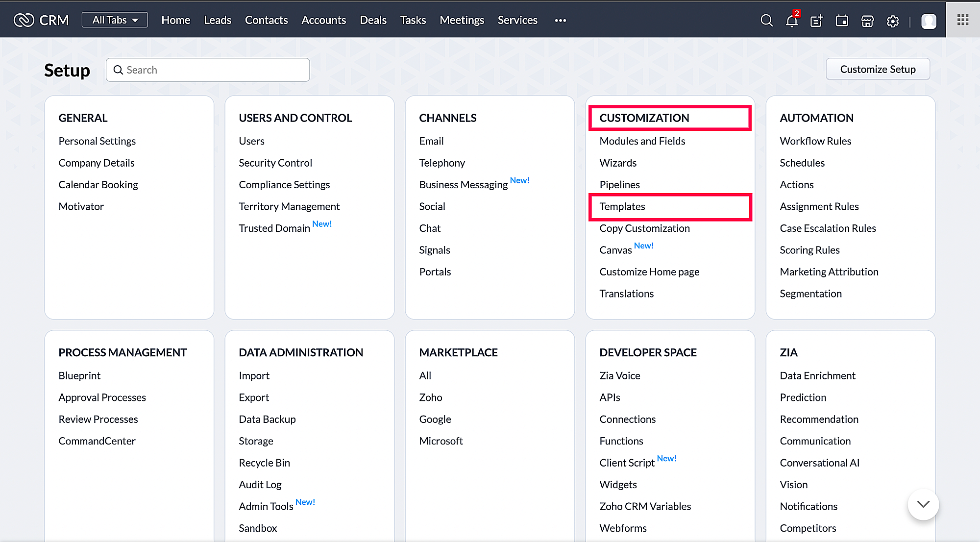
Task: Switch to the Deals tab
Action: click(x=373, y=20)
